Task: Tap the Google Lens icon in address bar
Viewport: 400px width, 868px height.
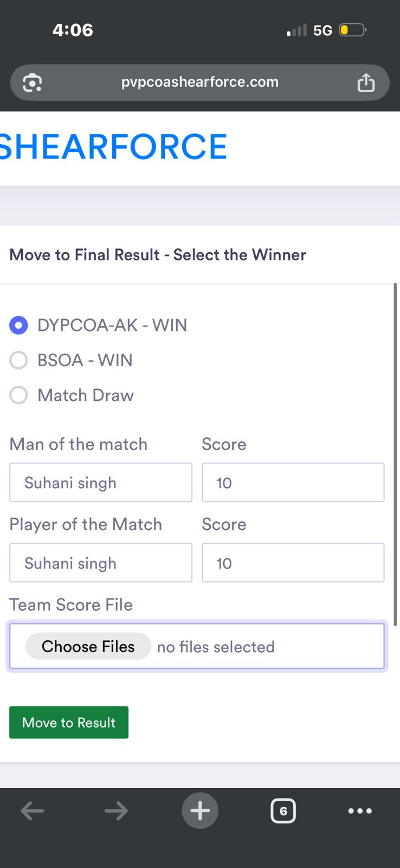Action: 33,82
